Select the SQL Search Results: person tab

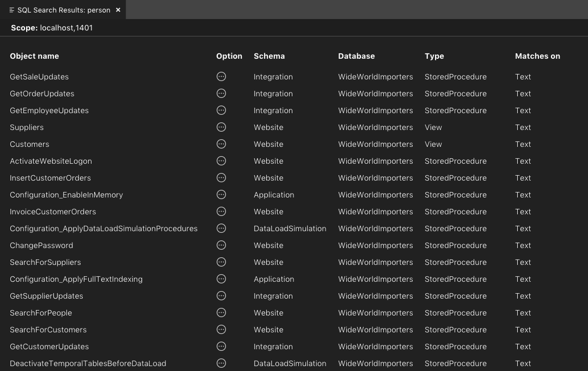tap(63, 10)
